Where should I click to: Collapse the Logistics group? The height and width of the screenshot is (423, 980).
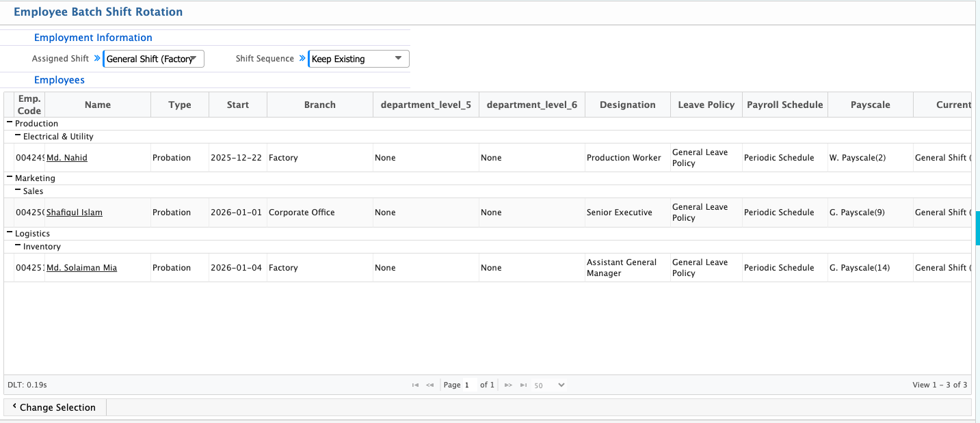tap(10, 233)
